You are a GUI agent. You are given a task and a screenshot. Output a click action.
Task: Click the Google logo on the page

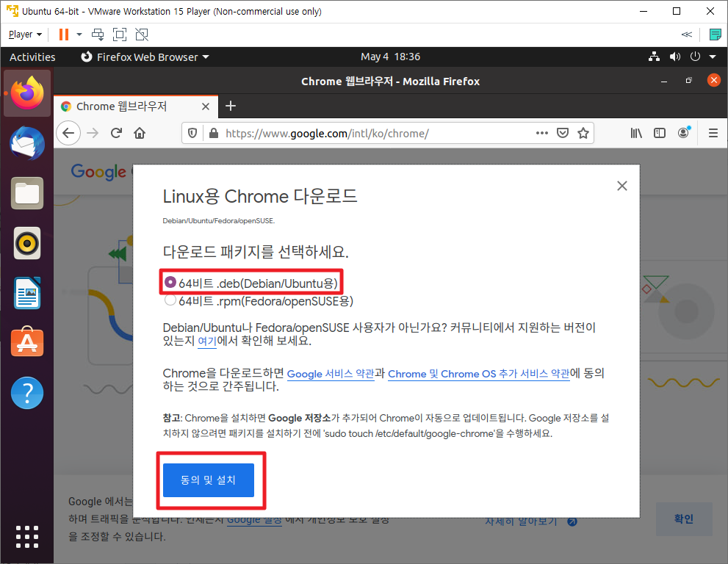(x=98, y=172)
